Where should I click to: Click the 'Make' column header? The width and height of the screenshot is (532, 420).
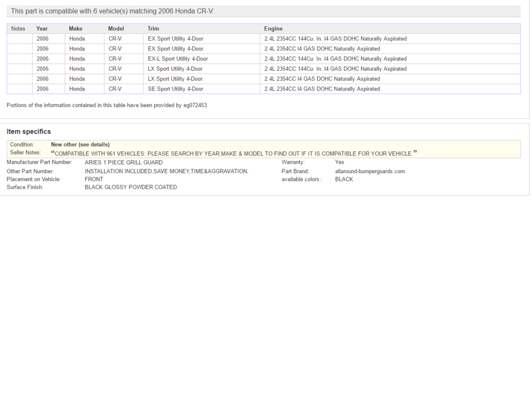pyautogui.click(x=76, y=29)
